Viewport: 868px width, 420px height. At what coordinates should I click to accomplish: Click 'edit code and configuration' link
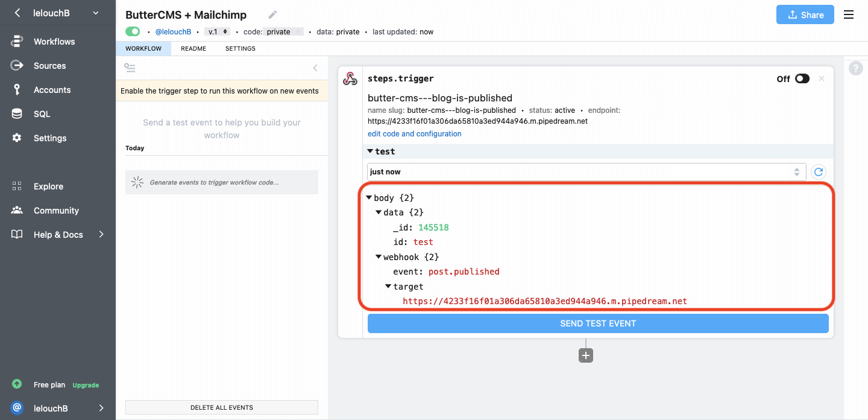tap(415, 134)
